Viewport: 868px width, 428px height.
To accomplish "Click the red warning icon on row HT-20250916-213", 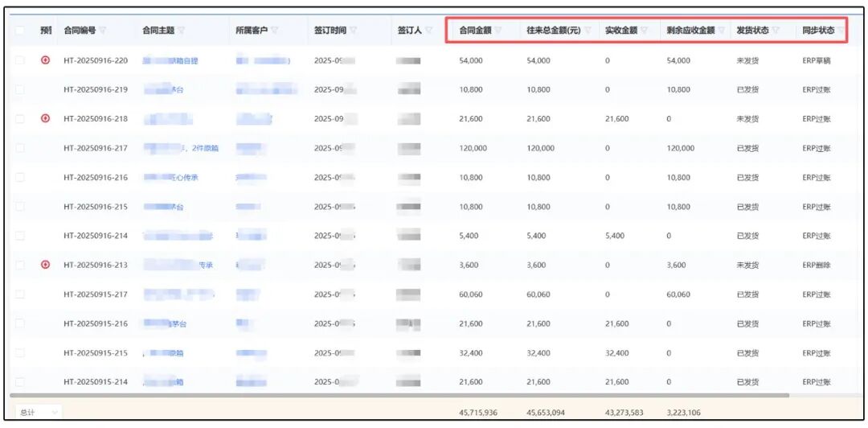I will (x=46, y=265).
